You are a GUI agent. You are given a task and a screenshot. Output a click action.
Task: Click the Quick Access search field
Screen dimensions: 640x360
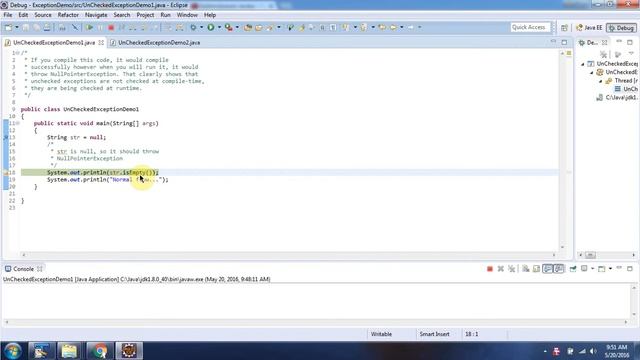(x=530, y=27)
